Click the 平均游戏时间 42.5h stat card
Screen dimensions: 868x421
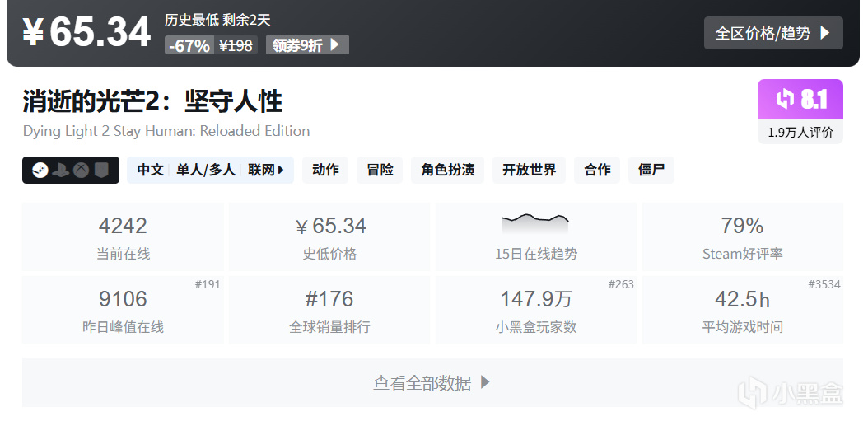click(x=743, y=310)
